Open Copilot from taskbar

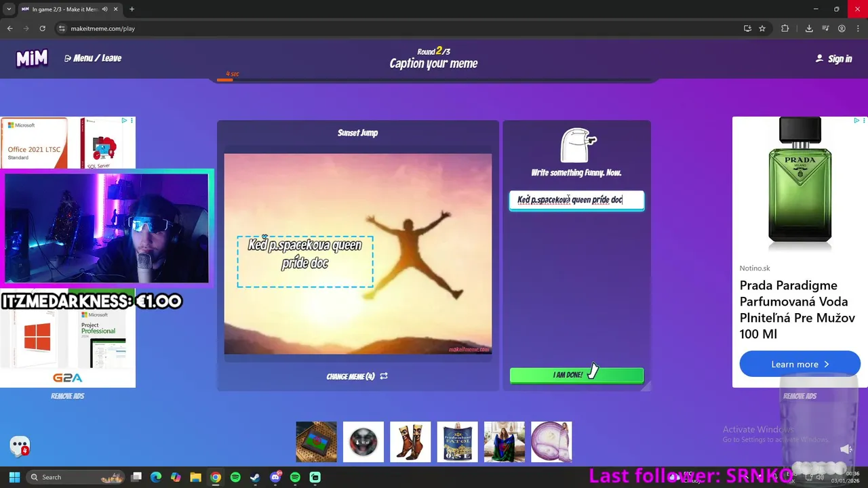tap(176, 477)
